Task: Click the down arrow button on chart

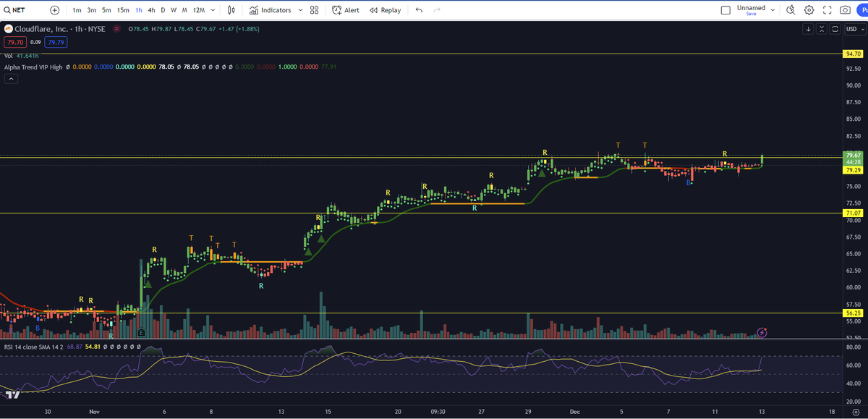Action: coord(808,29)
